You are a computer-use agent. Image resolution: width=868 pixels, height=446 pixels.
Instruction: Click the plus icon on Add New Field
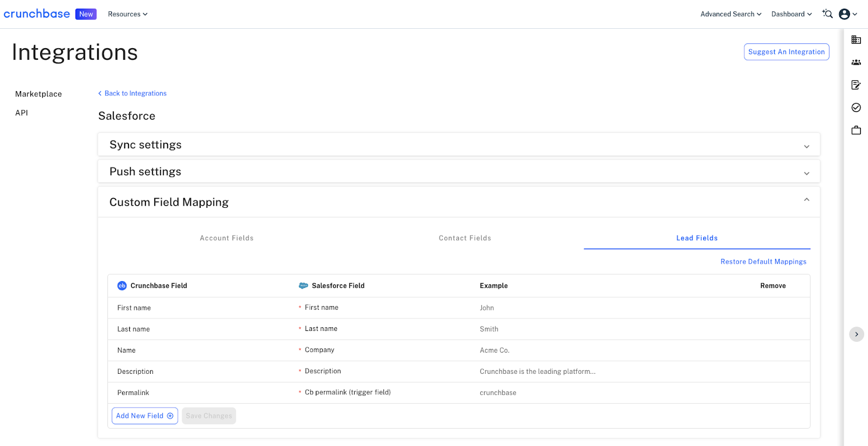tap(170, 416)
